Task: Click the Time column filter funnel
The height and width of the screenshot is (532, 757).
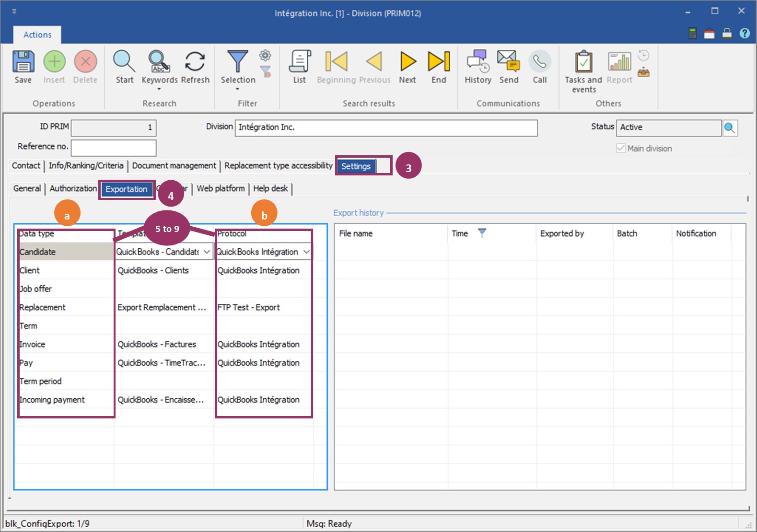Action: [x=482, y=233]
